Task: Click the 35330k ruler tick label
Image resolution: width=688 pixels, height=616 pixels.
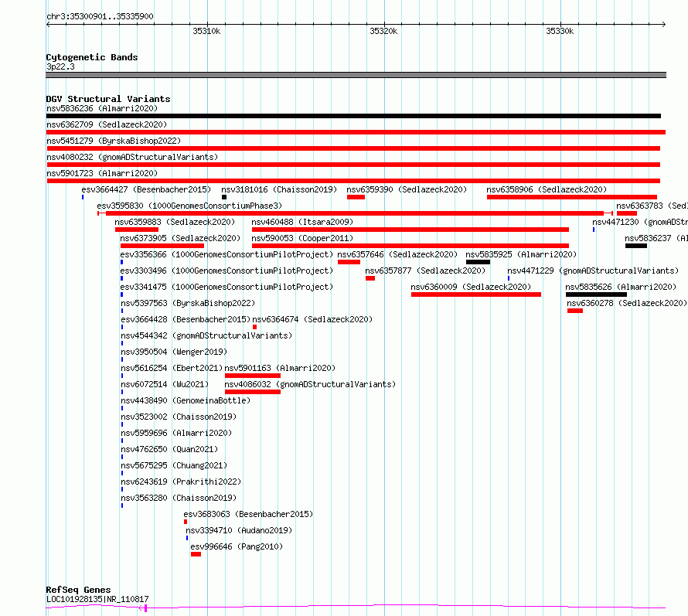Action: [560, 31]
